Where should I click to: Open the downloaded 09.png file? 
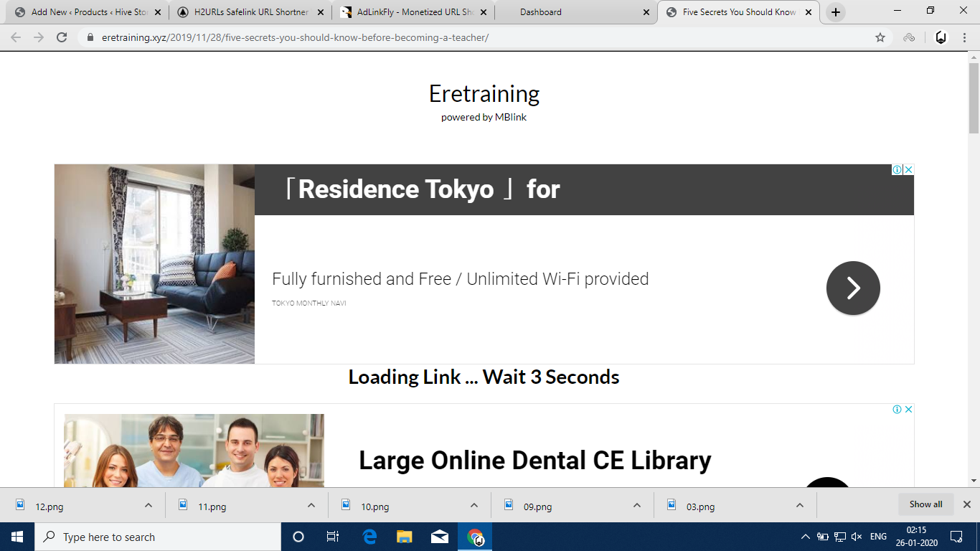(x=537, y=507)
